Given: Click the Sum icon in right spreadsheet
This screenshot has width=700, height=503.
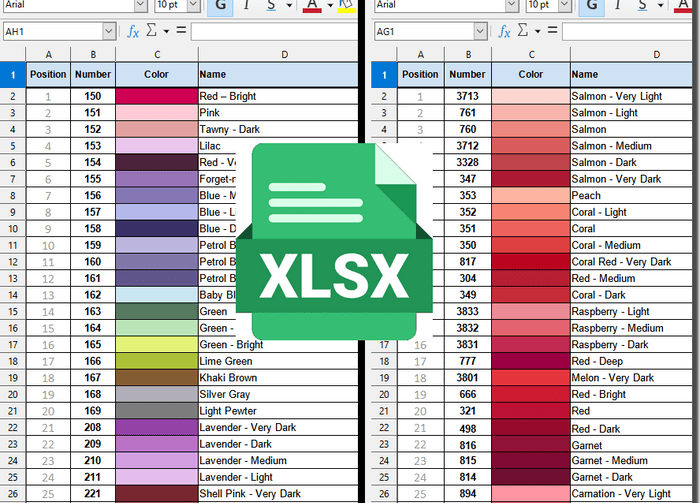Looking at the screenshot, I should point(524,32).
